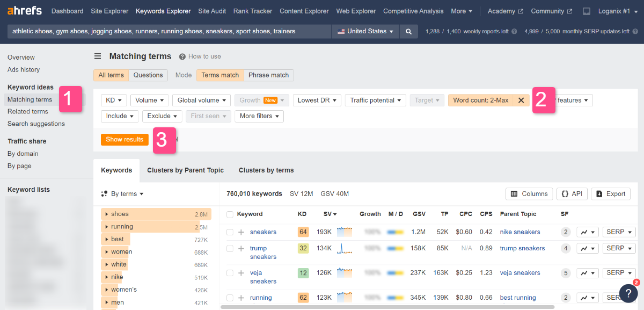Tick the select-all keywords checkbox
Viewport: 644px width, 310px height.
click(x=230, y=214)
